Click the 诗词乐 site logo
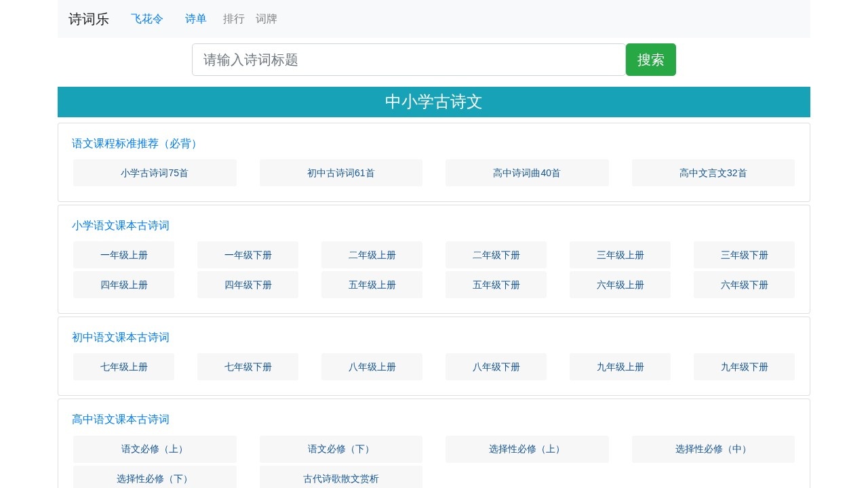Screen dimensions: 868x488 (x=88, y=19)
